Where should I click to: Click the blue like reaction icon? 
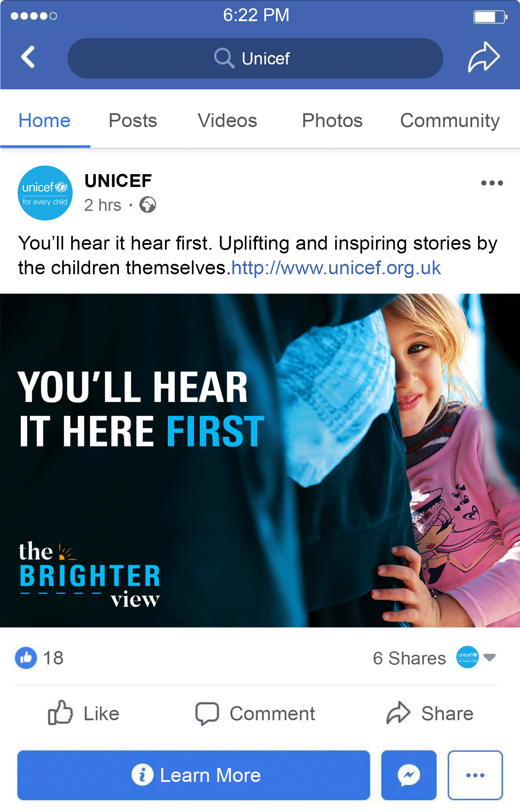point(26,658)
